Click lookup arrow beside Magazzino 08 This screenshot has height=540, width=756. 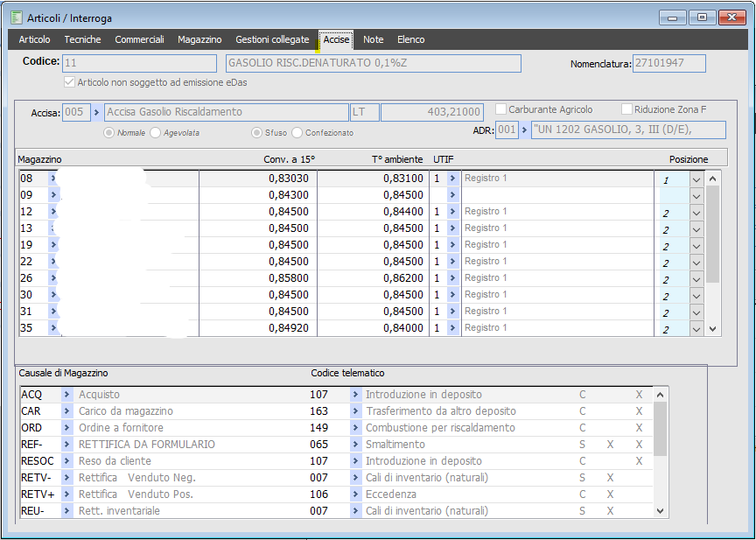tap(54, 179)
